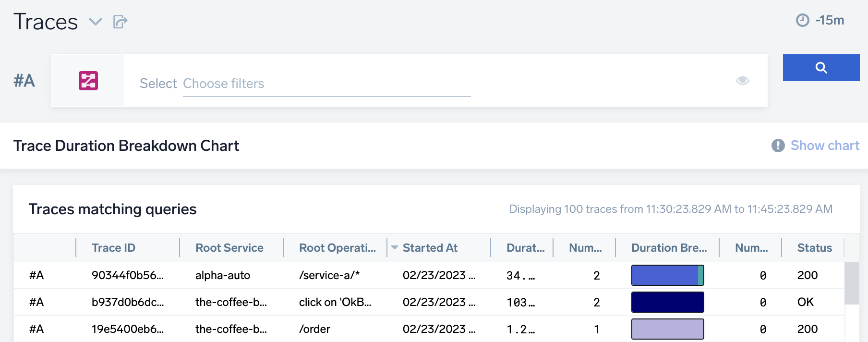Click the Status column header
Viewport: 868px width, 342px height.
(814, 248)
